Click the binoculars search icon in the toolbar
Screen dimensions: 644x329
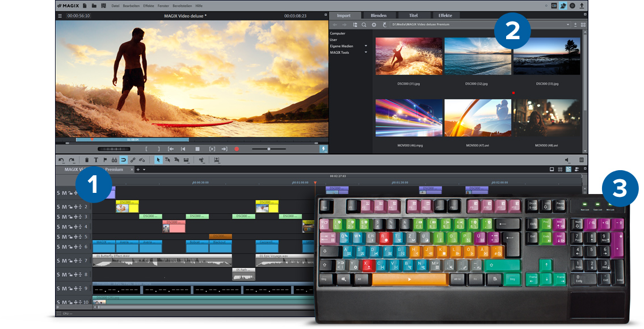tap(114, 160)
